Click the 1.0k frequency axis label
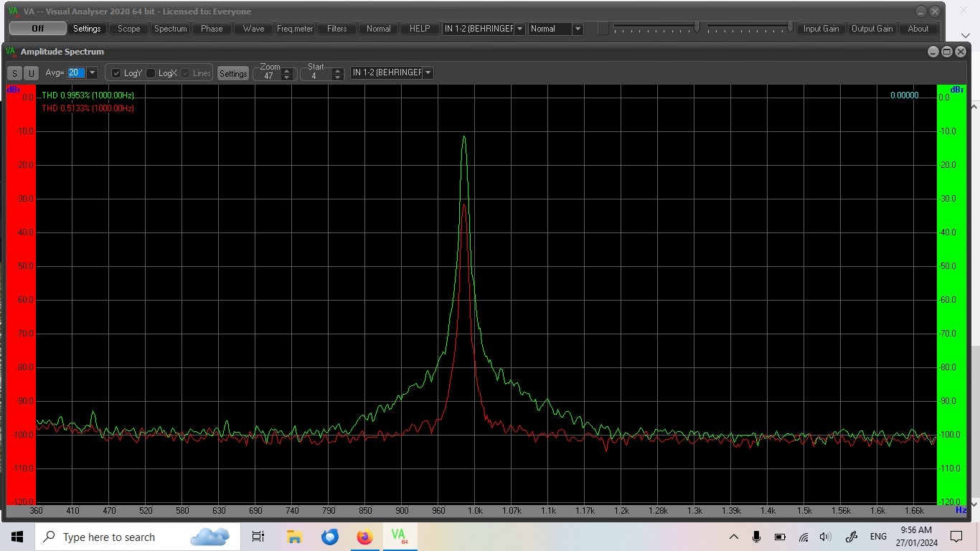Screen dimensions: 980x551 (x=475, y=511)
